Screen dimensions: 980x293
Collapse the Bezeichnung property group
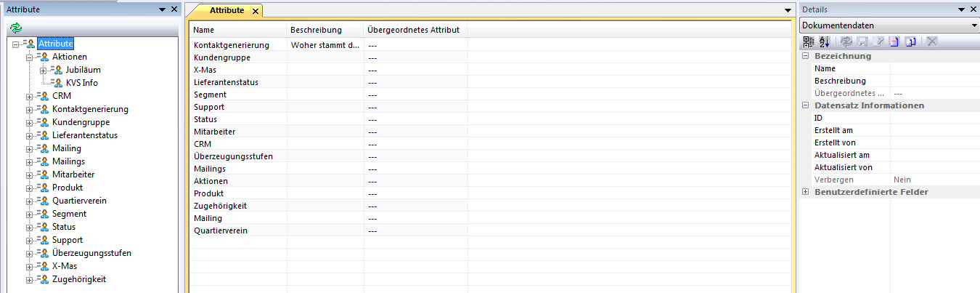pos(805,56)
